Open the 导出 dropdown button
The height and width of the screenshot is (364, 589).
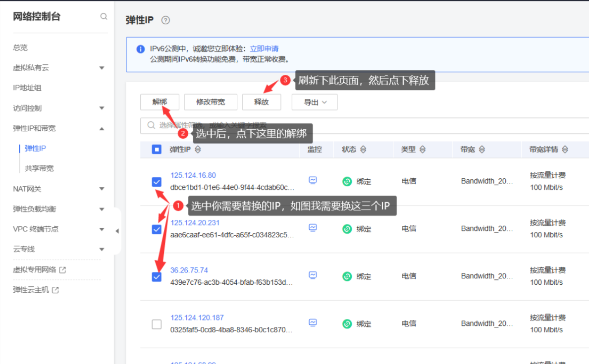pos(315,102)
